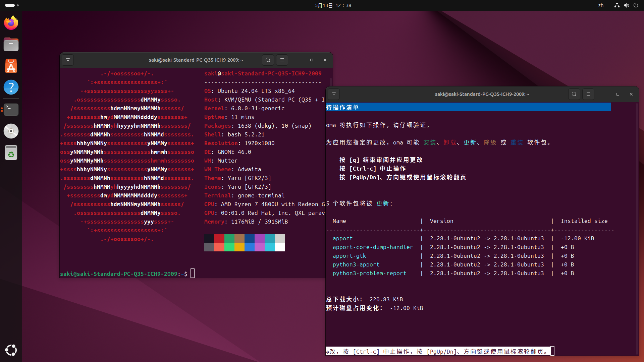Click the search button on the front terminal
Screen dimensions: 644x362
click(x=574, y=94)
